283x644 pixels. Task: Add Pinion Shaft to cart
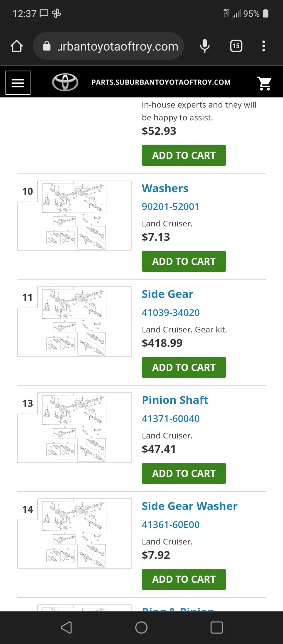coord(184,473)
